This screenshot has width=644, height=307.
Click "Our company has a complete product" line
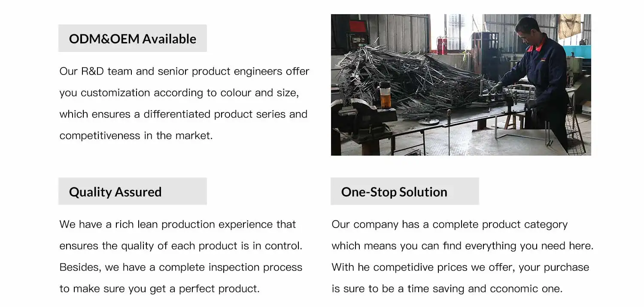[x=449, y=224]
